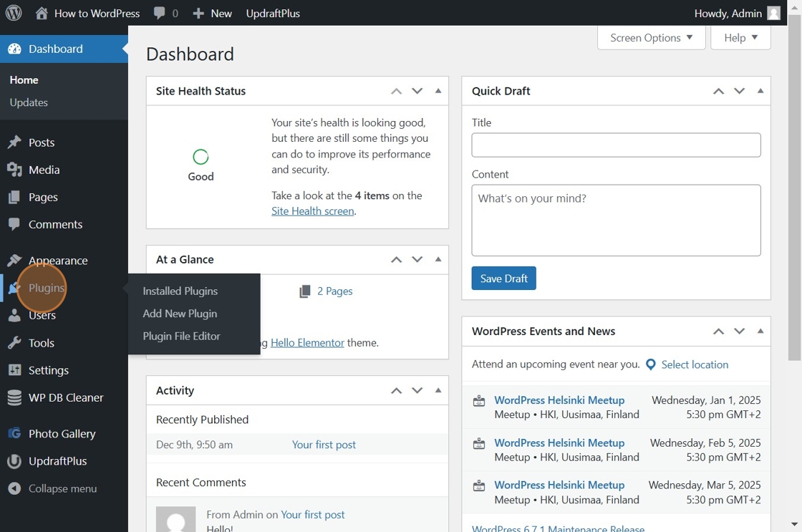Move WordPress Events and News widget down

coord(740,331)
